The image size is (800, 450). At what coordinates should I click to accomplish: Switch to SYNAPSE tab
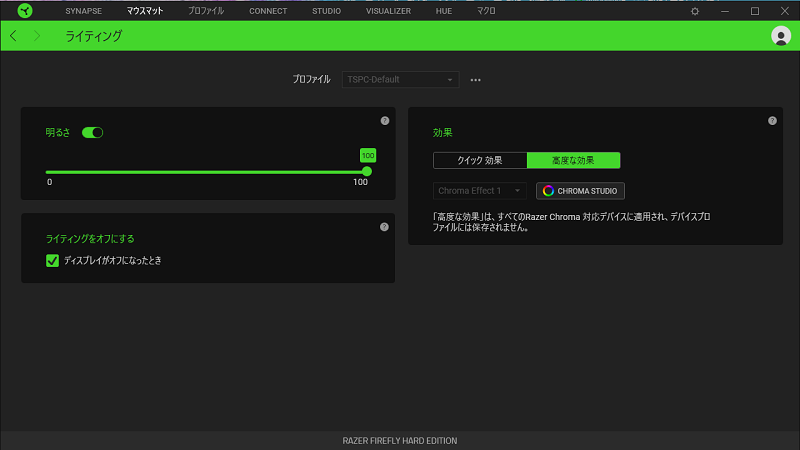tap(83, 11)
